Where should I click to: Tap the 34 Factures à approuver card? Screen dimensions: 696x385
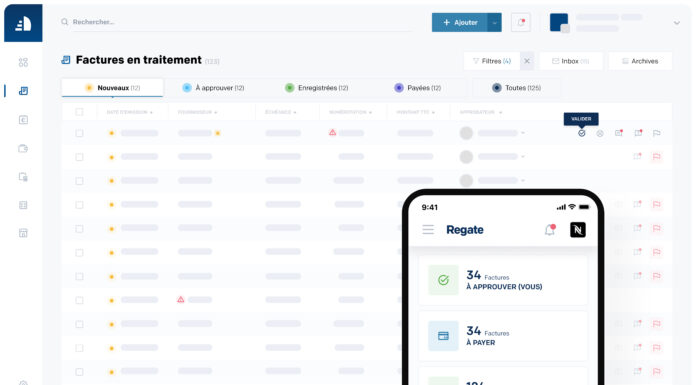pyautogui.click(x=503, y=280)
